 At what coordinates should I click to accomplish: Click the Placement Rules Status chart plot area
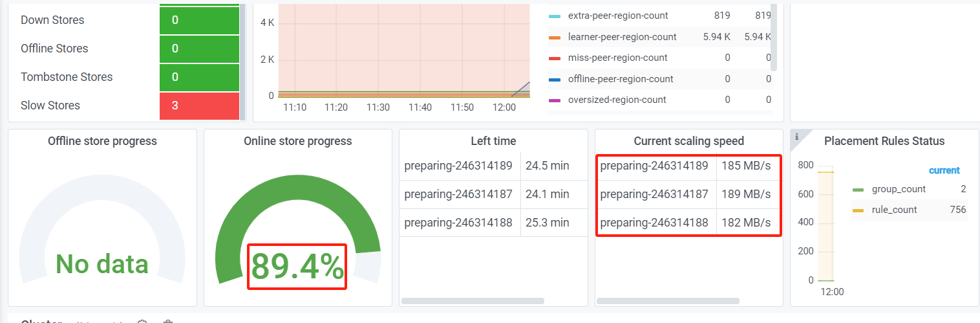tap(826, 223)
